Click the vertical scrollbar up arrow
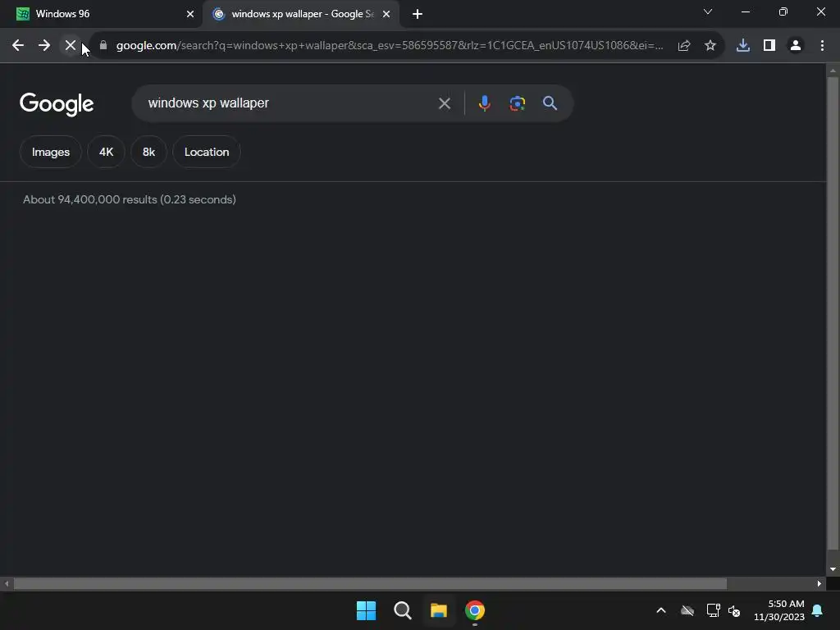Viewport: 840px width, 630px height. click(833, 71)
